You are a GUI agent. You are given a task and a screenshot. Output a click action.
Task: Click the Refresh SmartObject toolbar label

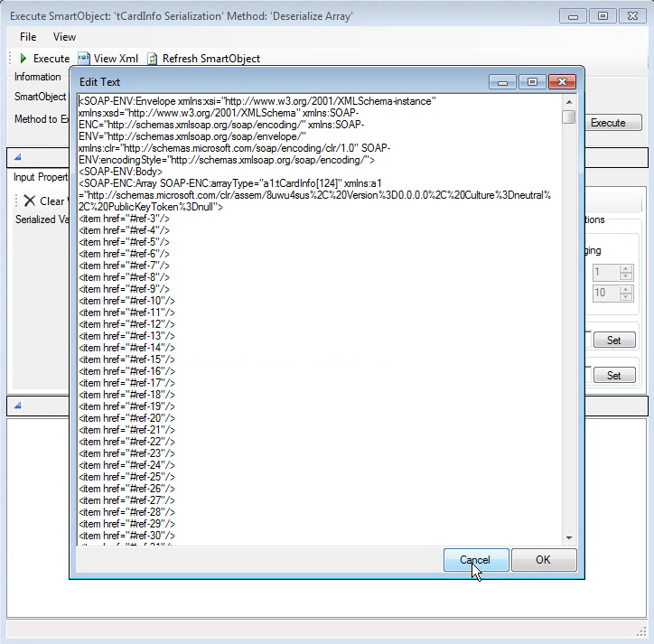click(211, 59)
